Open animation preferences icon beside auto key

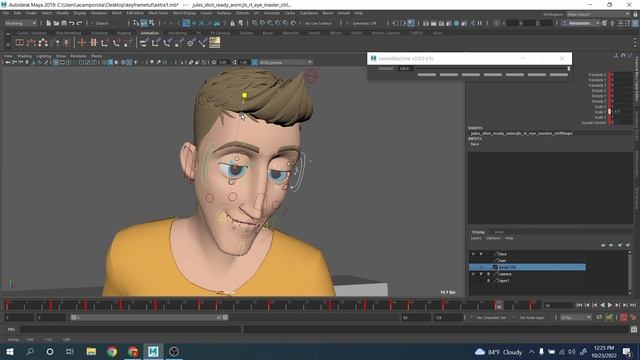click(x=633, y=318)
